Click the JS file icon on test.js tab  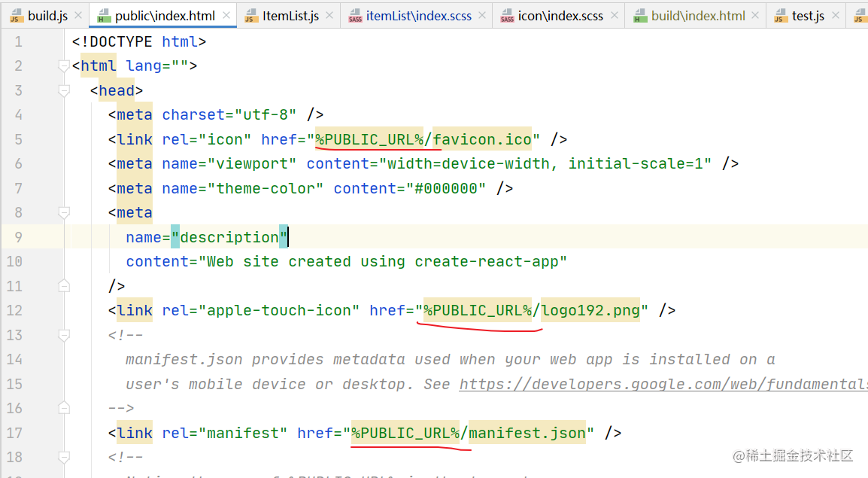point(781,16)
